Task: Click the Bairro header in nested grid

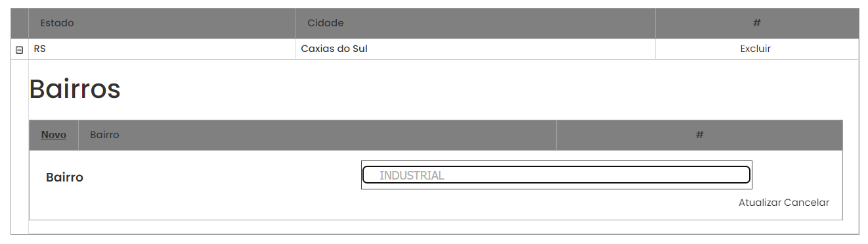Action: (104, 135)
